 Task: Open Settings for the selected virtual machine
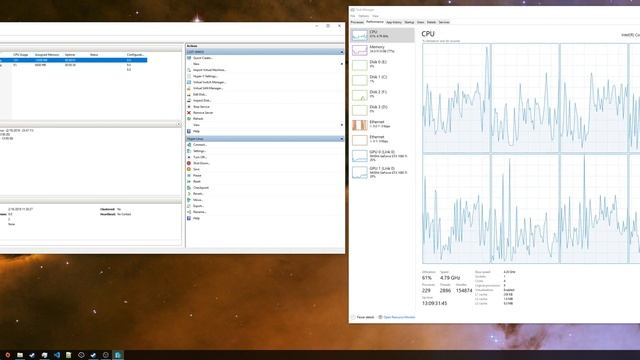[199, 151]
